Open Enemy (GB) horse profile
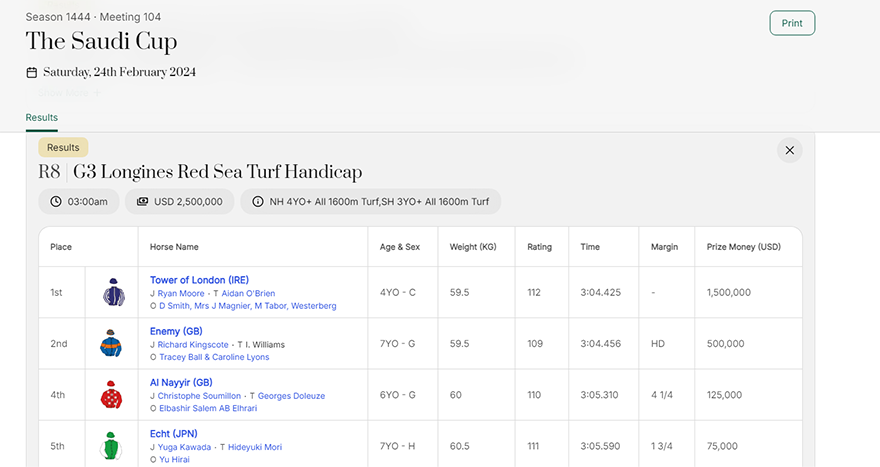Image resolution: width=880 pixels, height=467 pixels. coord(176,331)
